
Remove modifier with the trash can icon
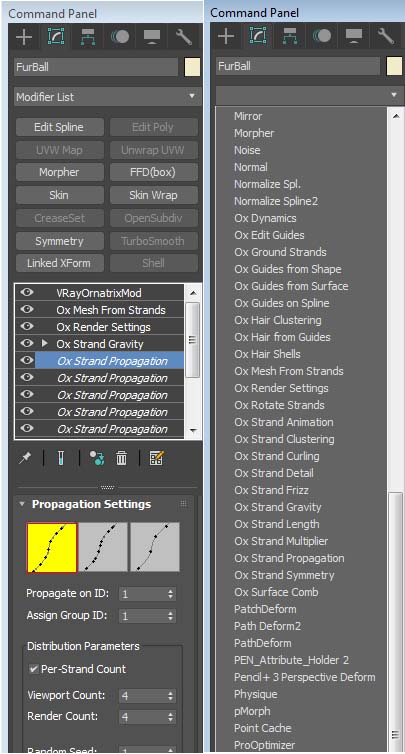[x=121, y=459]
